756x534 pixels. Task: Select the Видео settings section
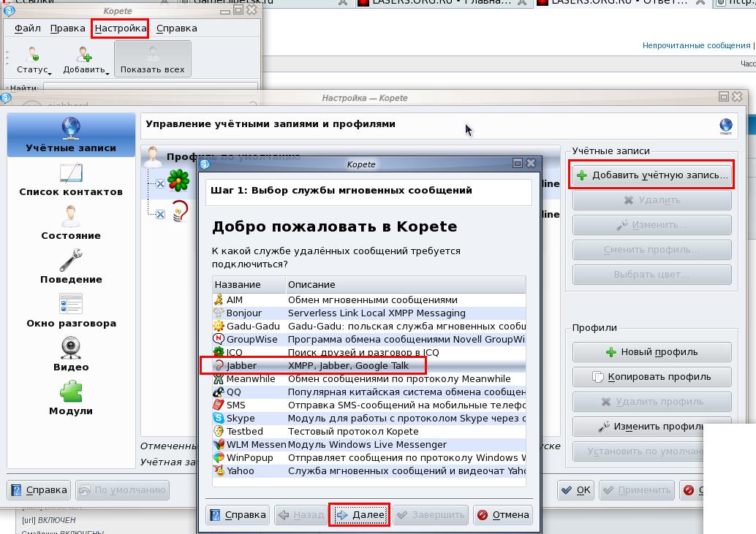(71, 354)
